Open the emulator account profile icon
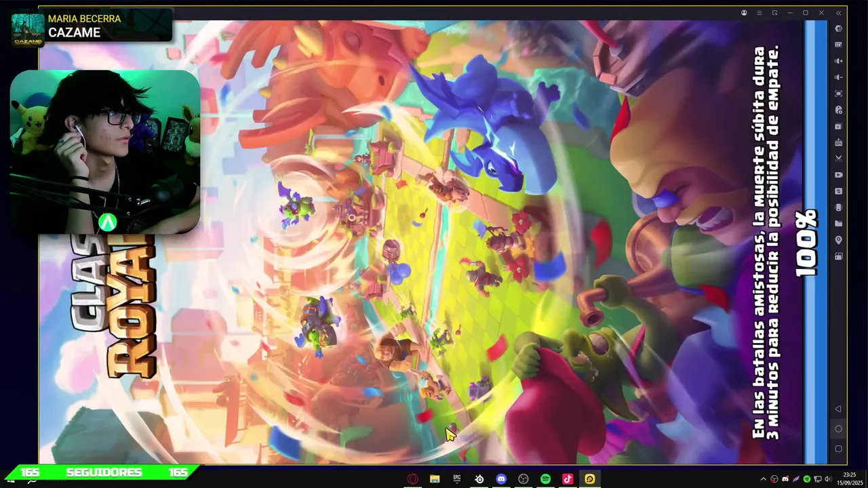The height and width of the screenshot is (488, 868). (744, 13)
